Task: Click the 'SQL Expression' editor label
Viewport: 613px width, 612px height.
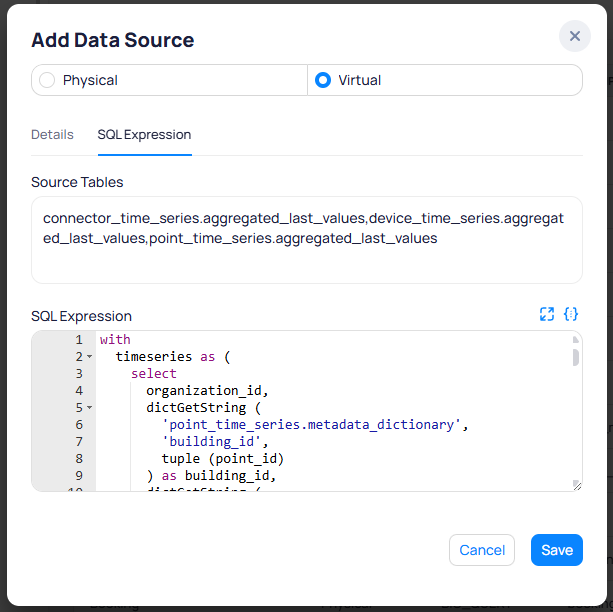Action: click(x=81, y=316)
